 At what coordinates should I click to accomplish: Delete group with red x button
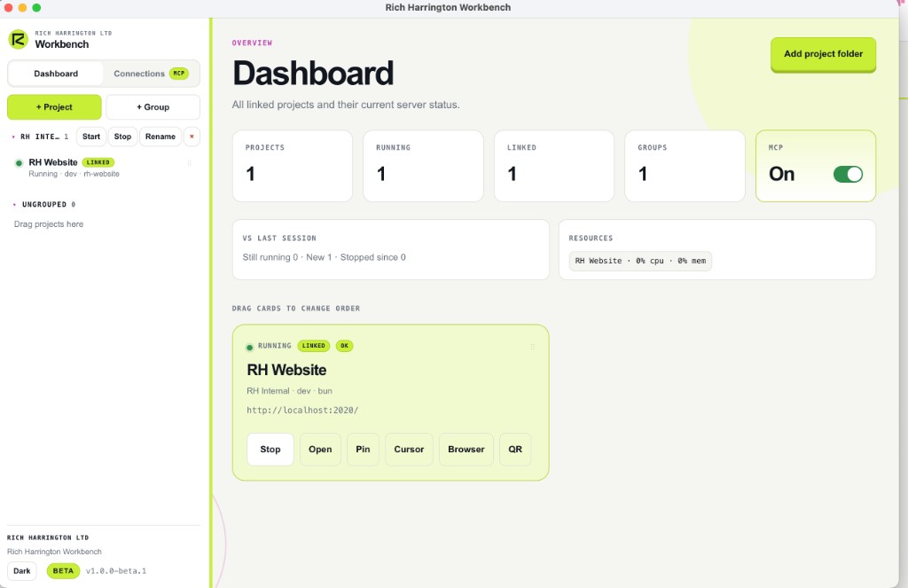[192, 137]
